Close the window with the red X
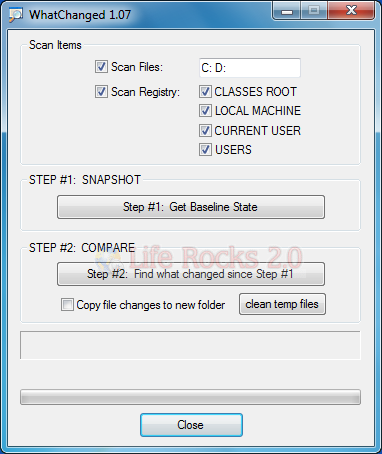382x454 pixels. (351, 11)
